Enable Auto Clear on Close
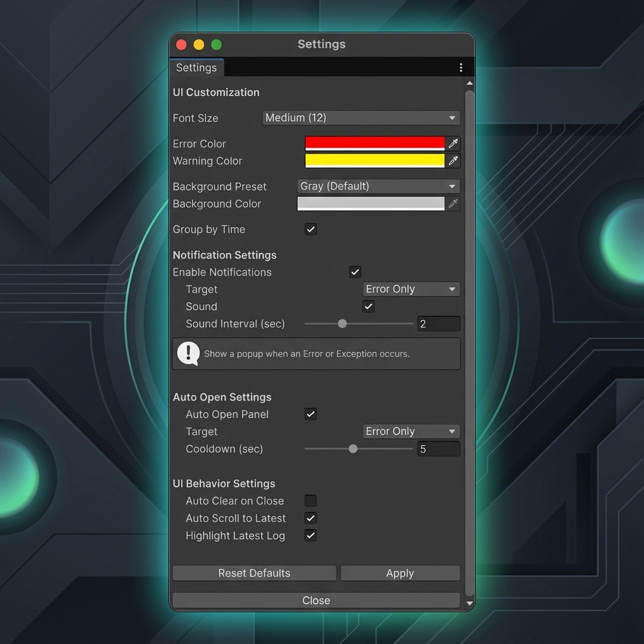 pyautogui.click(x=311, y=501)
